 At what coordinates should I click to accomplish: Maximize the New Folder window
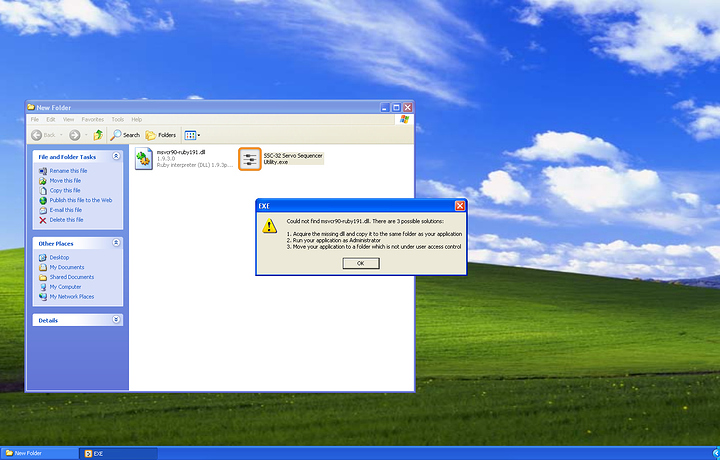click(x=396, y=107)
